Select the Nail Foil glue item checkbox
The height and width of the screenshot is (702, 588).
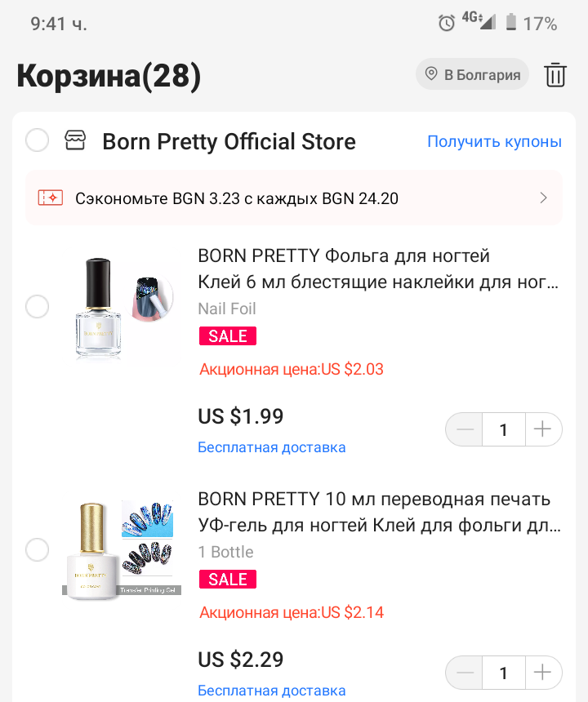click(38, 307)
